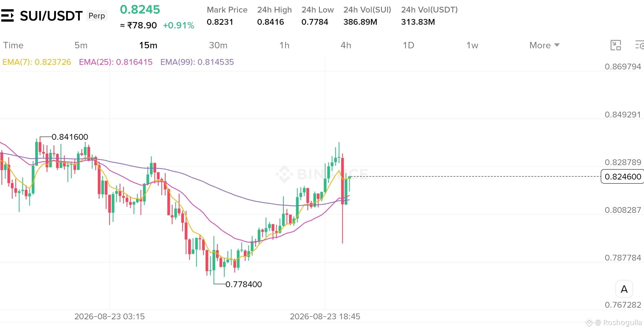Click the chart high annotation 0.841600
Screen dimensions: 644x330
click(70, 137)
